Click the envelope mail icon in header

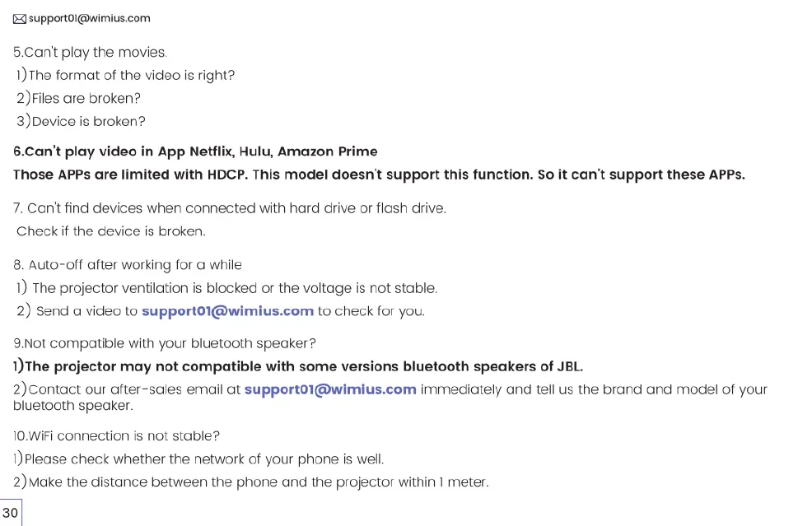[20, 19]
